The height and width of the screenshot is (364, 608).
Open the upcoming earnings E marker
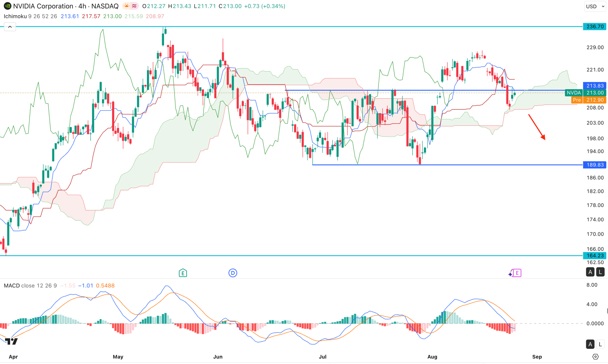click(x=516, y=273)
